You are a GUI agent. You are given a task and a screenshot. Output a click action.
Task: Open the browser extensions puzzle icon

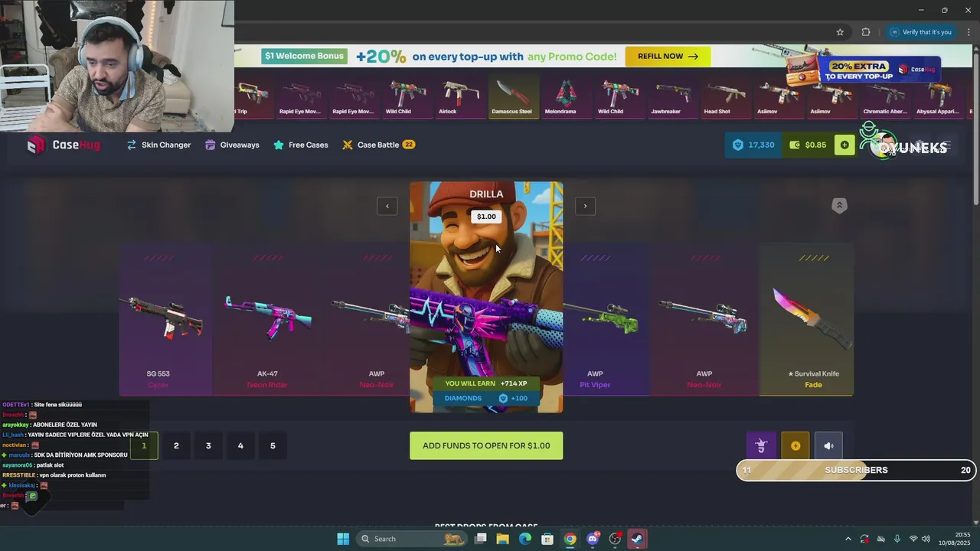866,32
